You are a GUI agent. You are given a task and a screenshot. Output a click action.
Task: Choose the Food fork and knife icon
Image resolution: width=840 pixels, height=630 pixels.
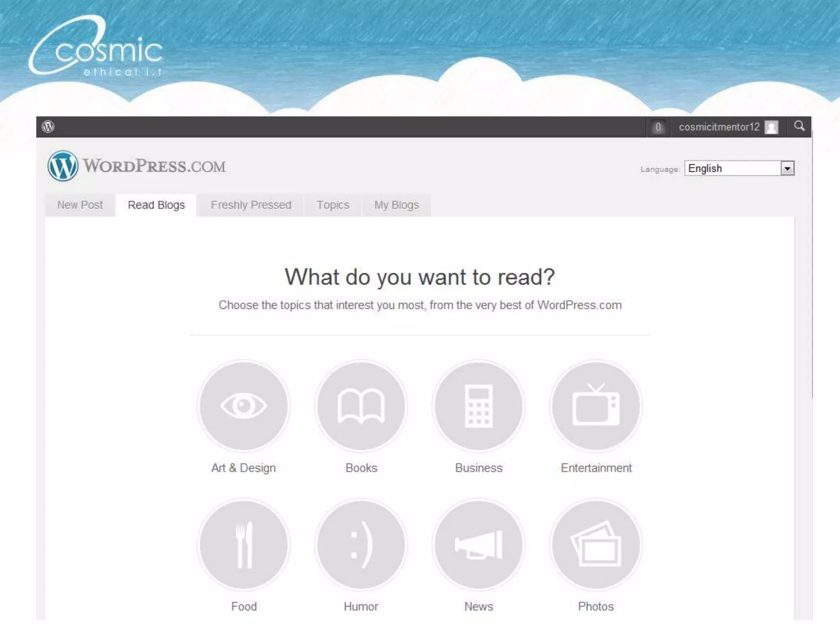(x=244, y=545)
